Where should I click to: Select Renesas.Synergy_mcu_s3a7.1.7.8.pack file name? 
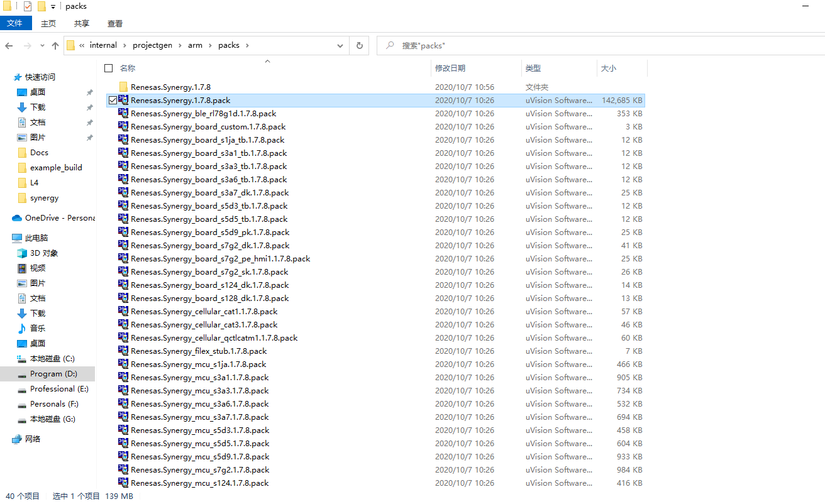[200, 417]
